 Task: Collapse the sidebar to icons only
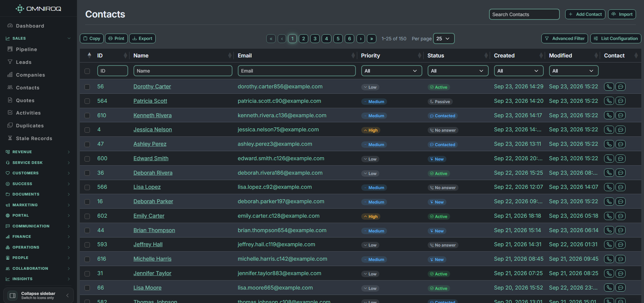pyautogui.click(x=39, y=295)
